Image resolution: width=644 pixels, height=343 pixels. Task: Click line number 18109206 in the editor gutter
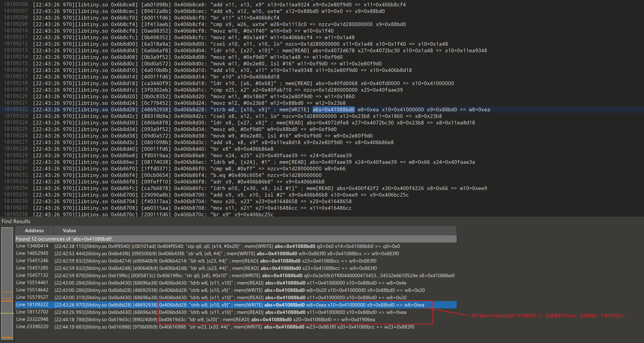coord(16,4)
